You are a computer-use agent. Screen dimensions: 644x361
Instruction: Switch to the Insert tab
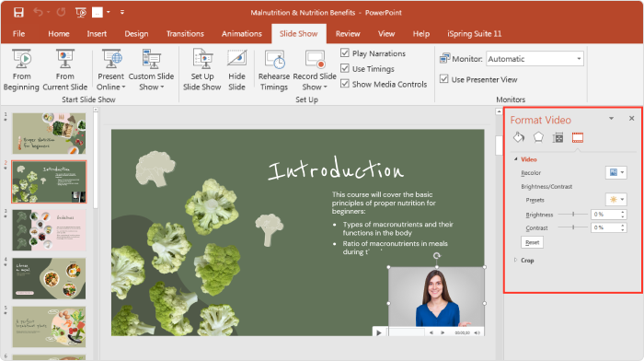point(97,34)
